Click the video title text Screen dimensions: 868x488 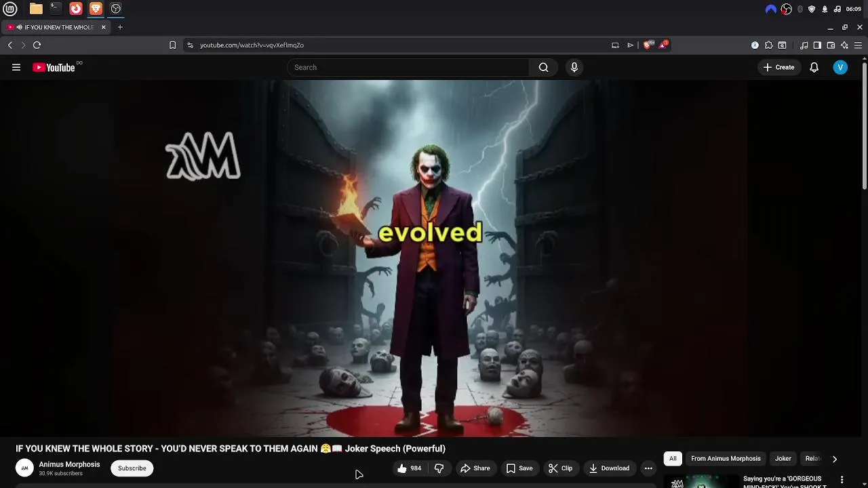point(231,449)
